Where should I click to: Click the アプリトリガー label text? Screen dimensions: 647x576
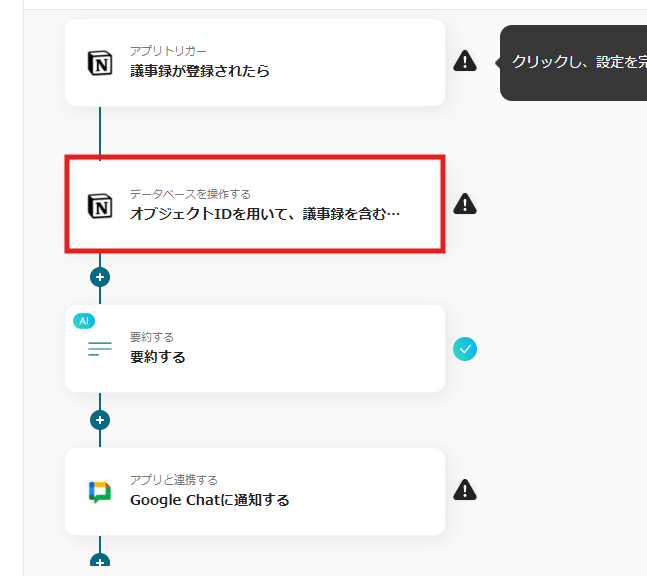coord(168,51)
